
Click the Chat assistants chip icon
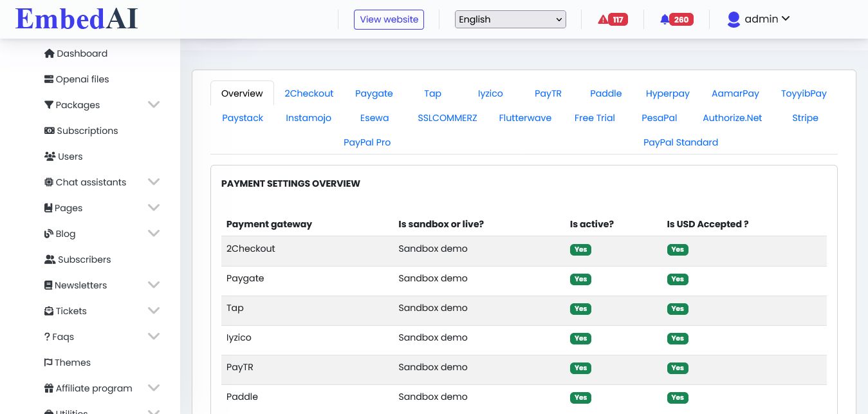click(49, 182)
